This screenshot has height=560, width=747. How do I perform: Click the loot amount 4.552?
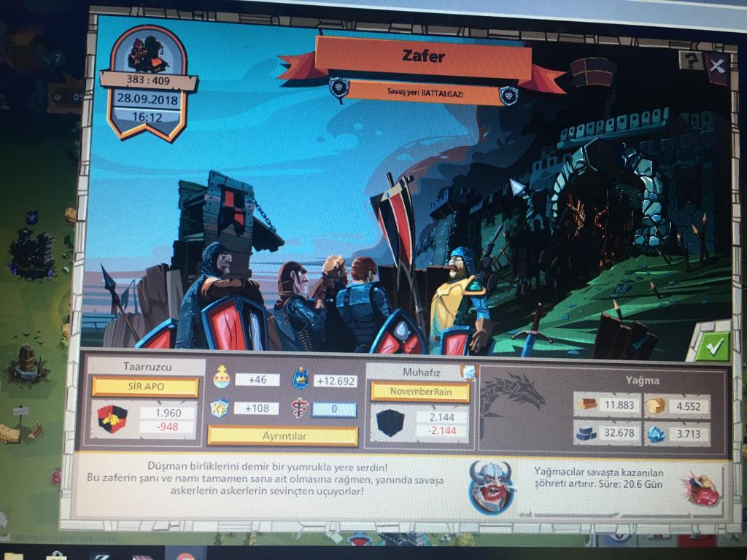688,406
